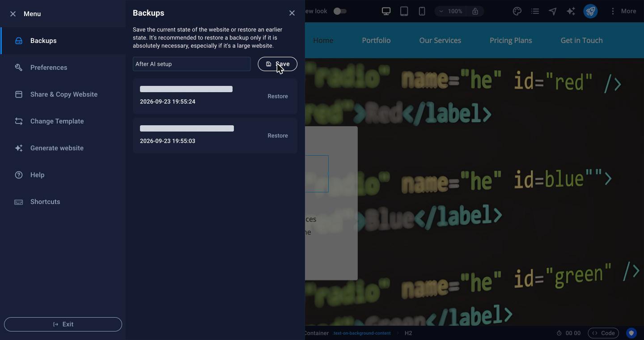This screenshot has width=644, height=340.
Task: Toggle the new look switch
Action: 340,11
